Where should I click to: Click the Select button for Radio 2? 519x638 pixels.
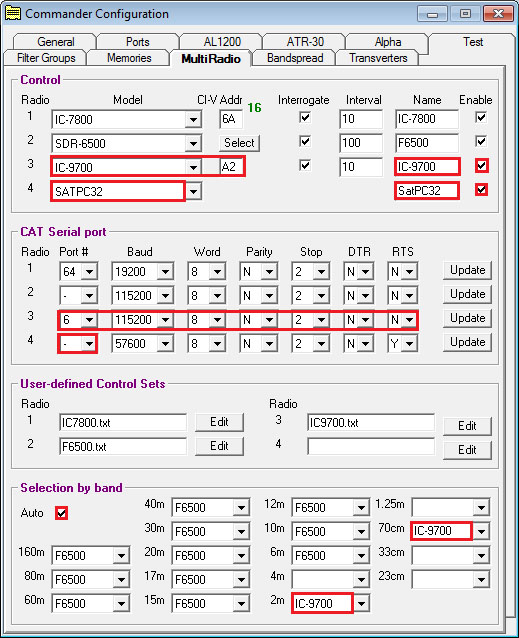(239, 143)
